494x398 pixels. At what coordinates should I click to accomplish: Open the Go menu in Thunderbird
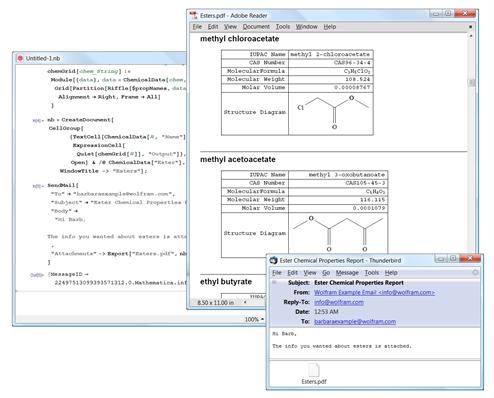(x=326, y=273)
